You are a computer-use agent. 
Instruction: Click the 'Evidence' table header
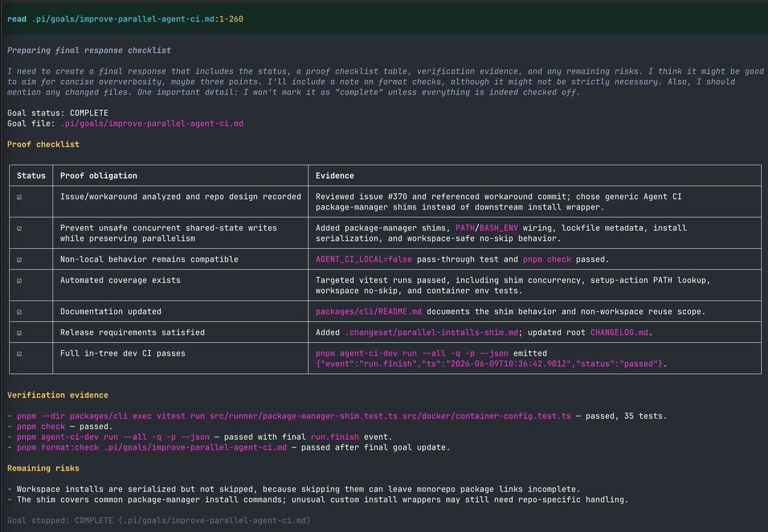(335, 175)
